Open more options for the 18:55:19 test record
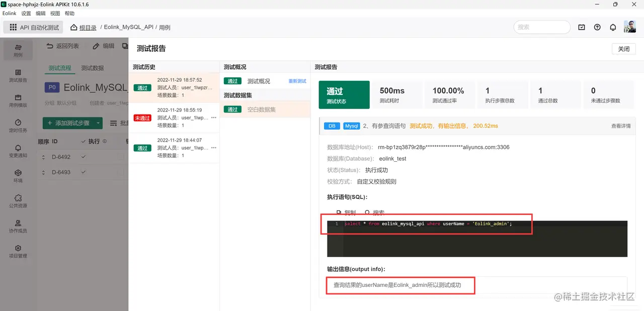Viewport: 644px width, 311px height. coord(214,118)
